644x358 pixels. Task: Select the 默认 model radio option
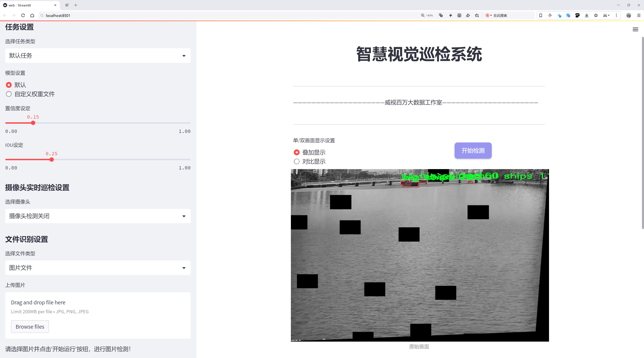9,85
